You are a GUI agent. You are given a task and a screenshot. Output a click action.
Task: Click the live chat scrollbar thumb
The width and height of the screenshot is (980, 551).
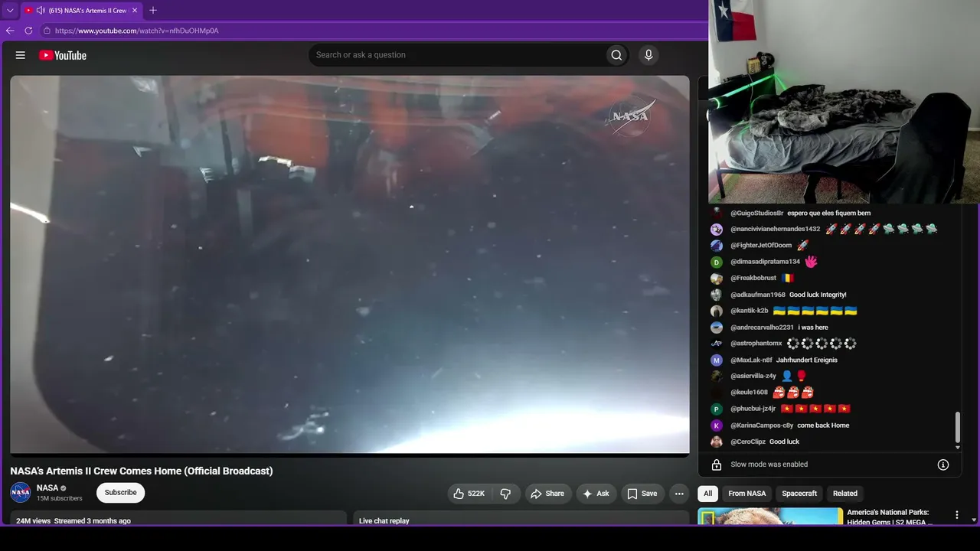pos(958,427)
